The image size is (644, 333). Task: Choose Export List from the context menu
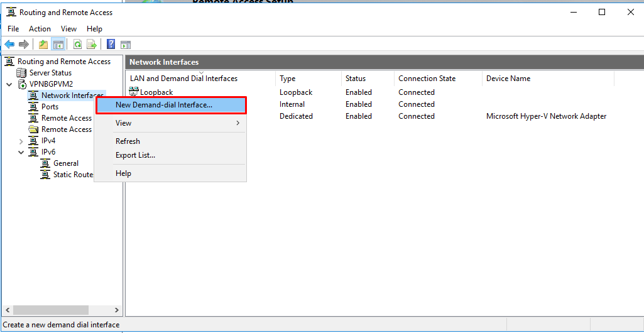tap(135, 155)
